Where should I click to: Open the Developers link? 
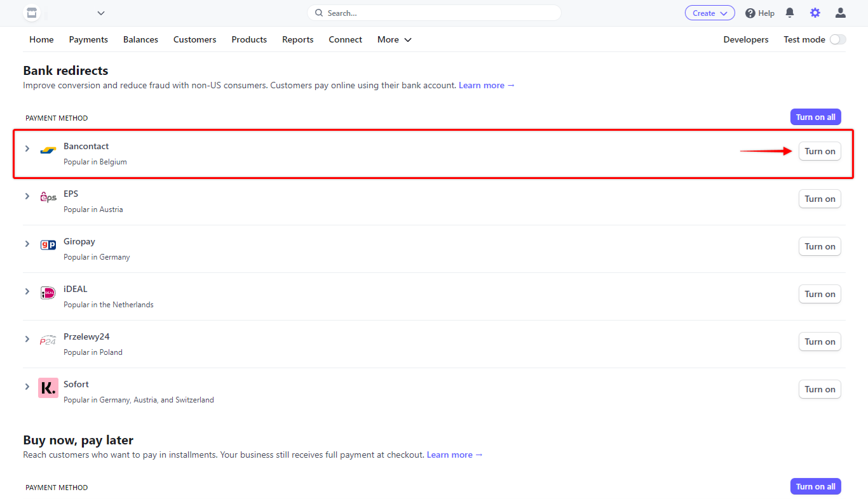point(746,39)
